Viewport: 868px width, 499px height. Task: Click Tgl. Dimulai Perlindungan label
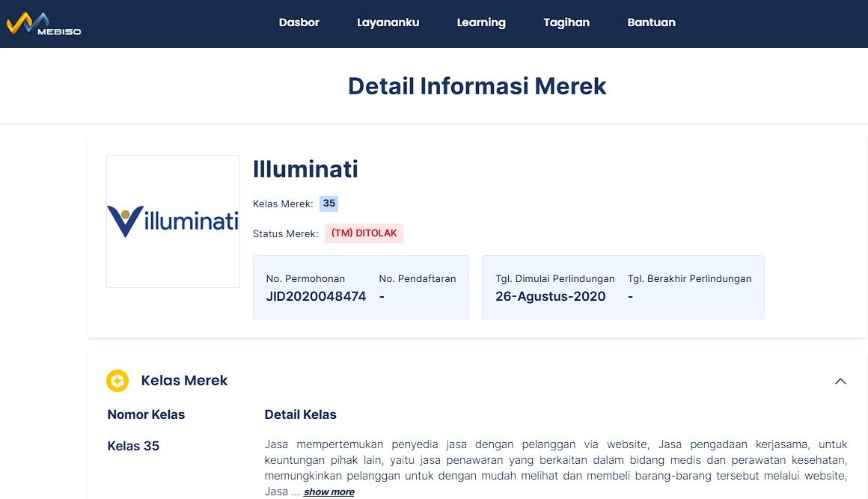pos(554,279)
